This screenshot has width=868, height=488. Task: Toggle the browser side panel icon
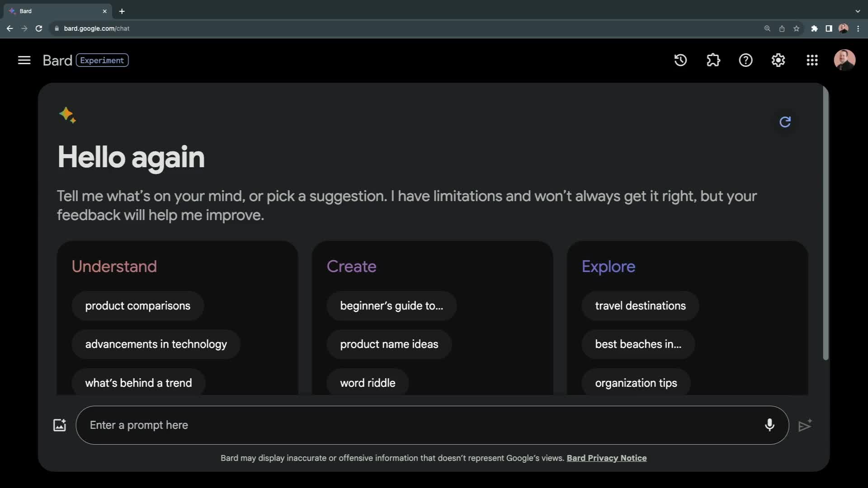[829, 28]
